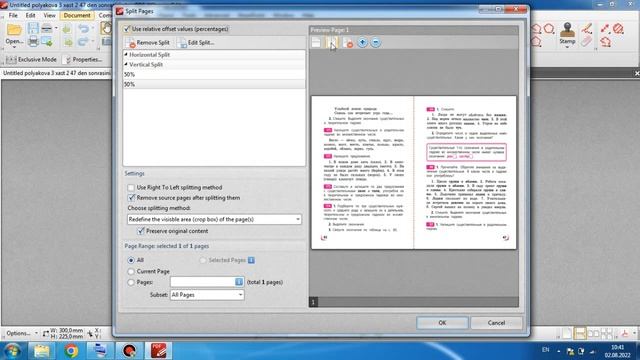Click the Remove Split button
This screenshot has height=360, width=640.
click(x=149, y=42)
